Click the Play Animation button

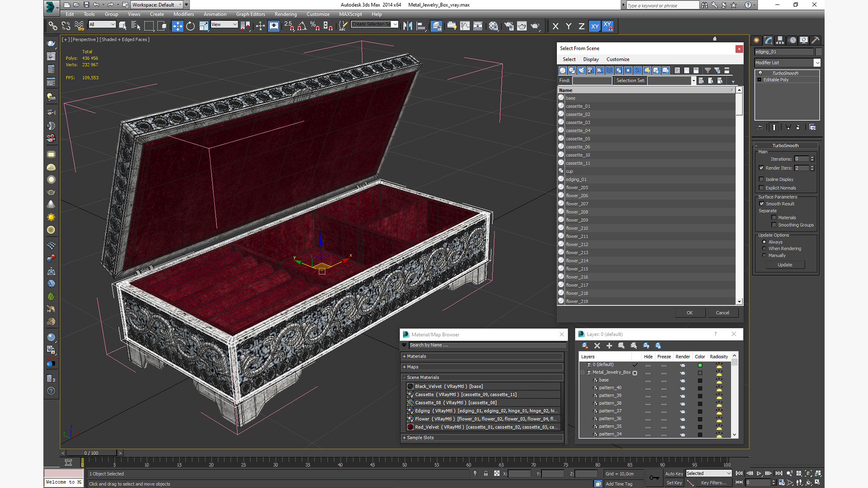coord(759,474)
